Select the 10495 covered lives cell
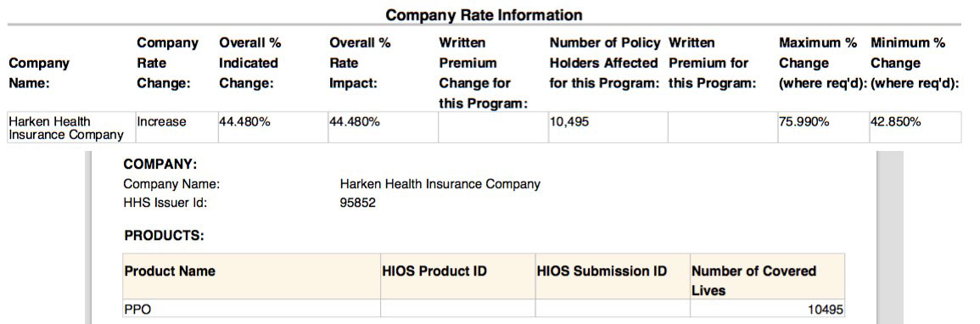The image size is (980, 324). [x=768, y=309]
